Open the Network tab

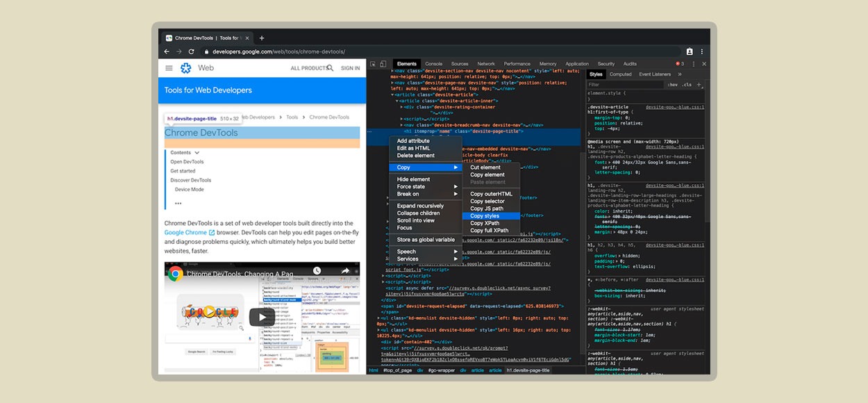coord(486,64)
